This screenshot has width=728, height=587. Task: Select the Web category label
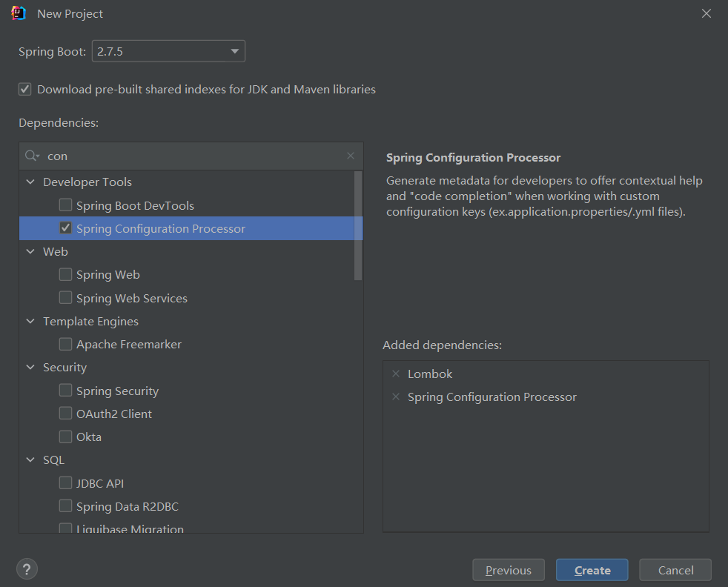56,251
